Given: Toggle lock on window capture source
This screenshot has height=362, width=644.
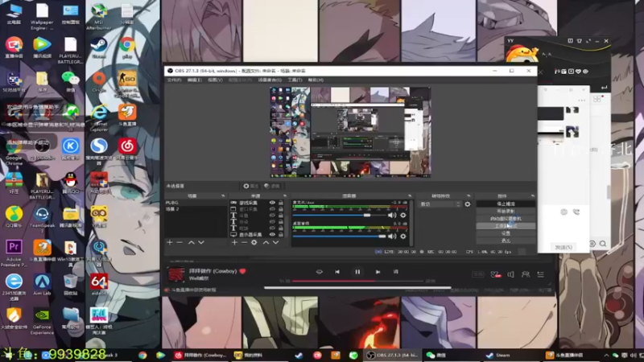Looking at the screenshot, I should click(281, 209).
